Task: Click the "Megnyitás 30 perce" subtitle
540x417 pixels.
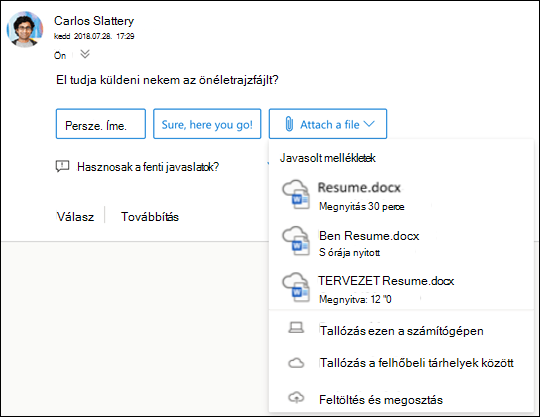Action: (362, 206)
